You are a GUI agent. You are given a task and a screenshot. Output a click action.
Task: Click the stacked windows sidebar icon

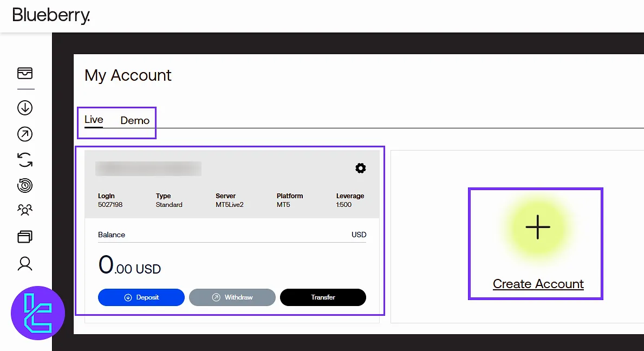(x=25, y=237)
